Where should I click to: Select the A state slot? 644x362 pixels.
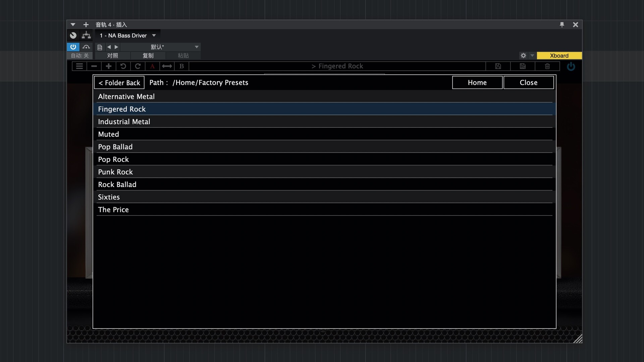point(152,66)
